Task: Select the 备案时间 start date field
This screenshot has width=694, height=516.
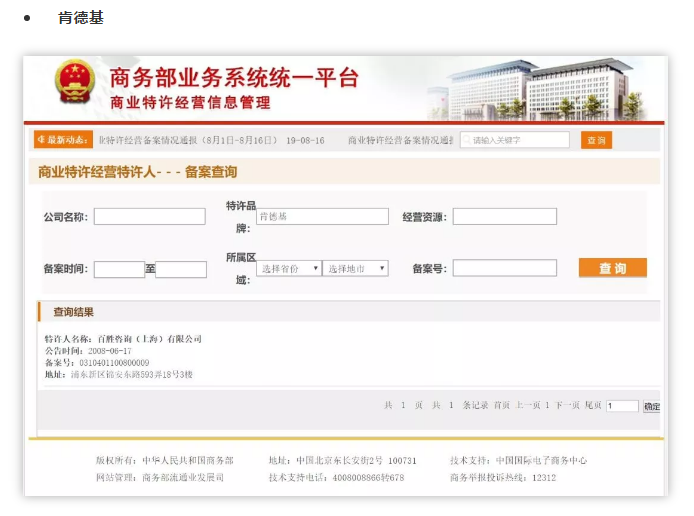Action: tap(119, 269)
